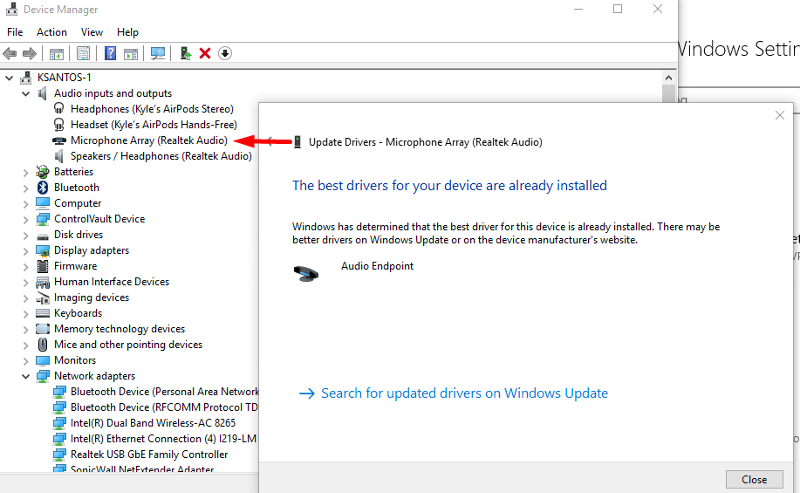This screenshot has height=493, width=800.
Task: Select Headset (Kyle's AirPods Hands-Free)
Action: point(154,125)
